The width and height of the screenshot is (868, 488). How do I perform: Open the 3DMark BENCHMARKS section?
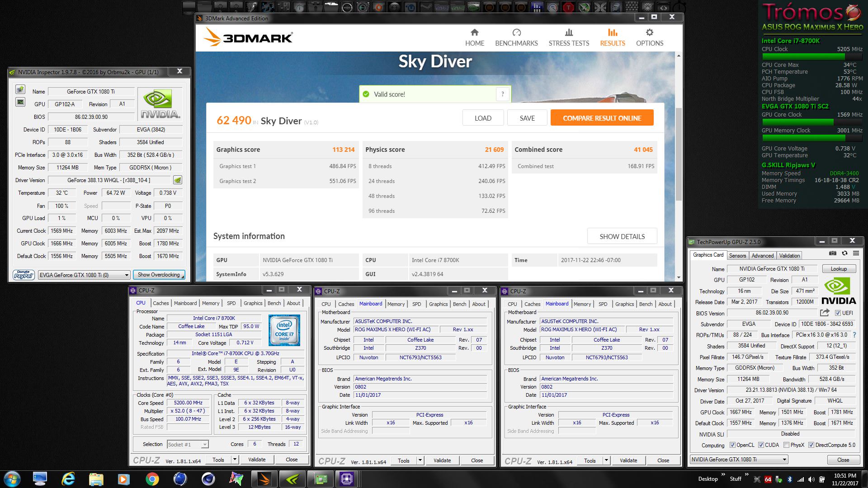pyautogui.click(x=516, y=38)
